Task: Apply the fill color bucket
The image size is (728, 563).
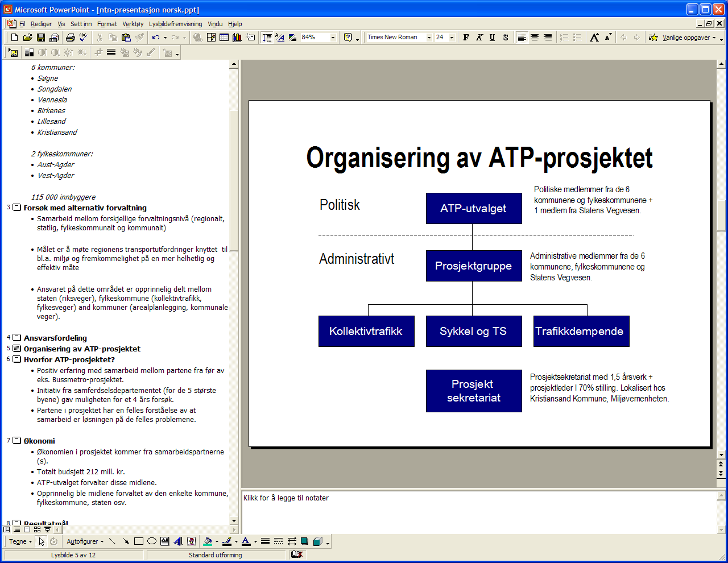Action: (x=208, y=541)
